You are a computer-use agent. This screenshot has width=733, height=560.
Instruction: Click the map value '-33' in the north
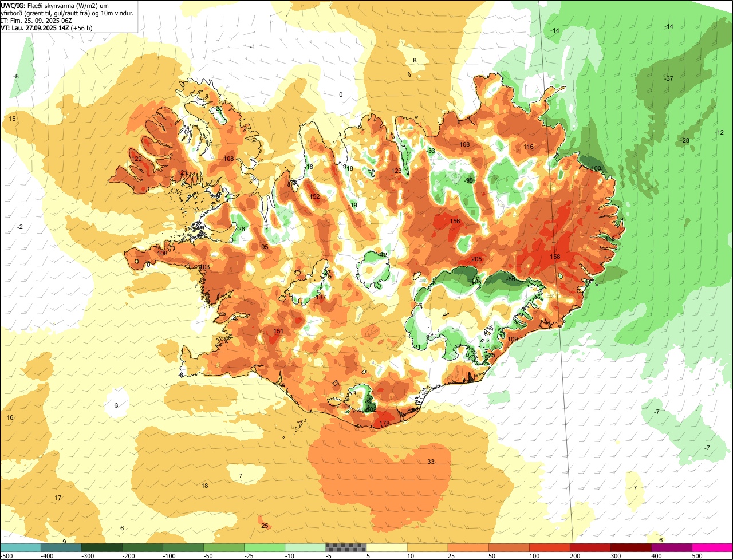[431, 151]
